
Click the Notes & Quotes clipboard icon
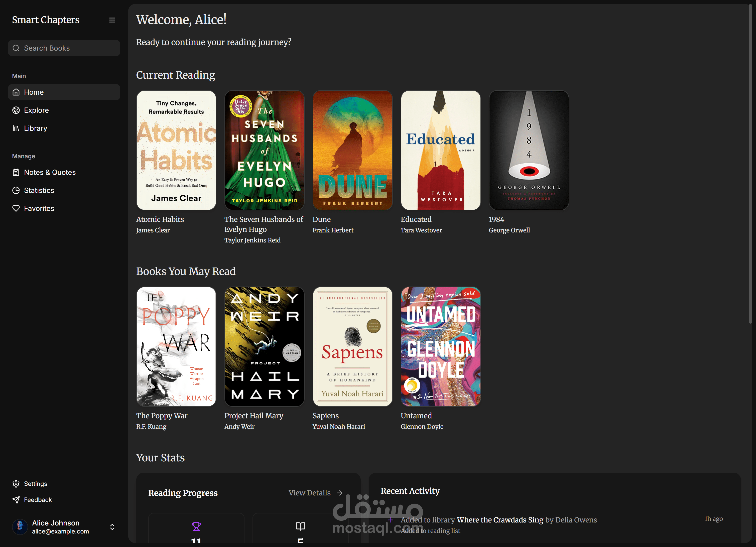[x=16, y=172]
